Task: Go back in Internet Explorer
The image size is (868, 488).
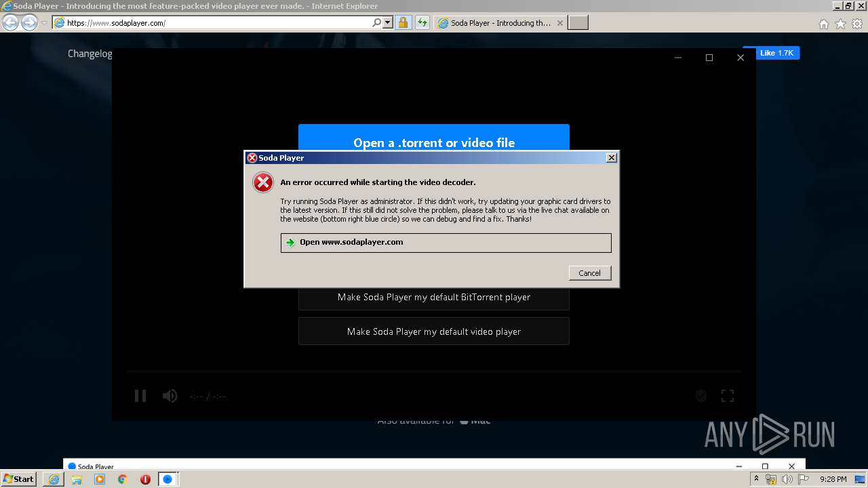Action: pyautogui.click(x=11, y=23)
